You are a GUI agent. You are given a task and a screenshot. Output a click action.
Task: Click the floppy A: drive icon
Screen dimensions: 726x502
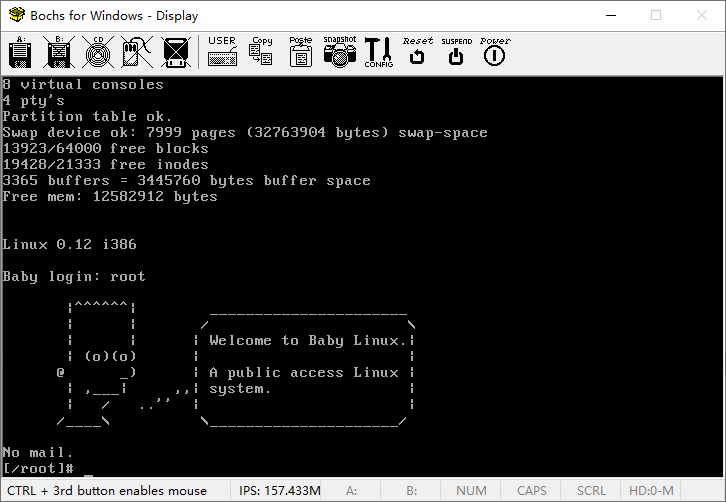pos(19,52)
